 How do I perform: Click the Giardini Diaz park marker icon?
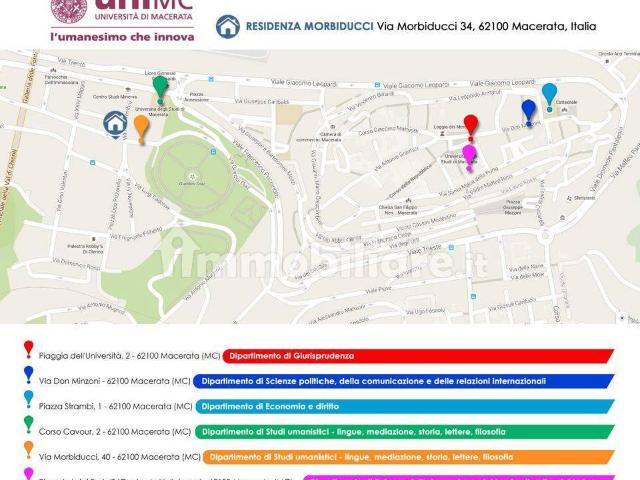coord(192,176)
